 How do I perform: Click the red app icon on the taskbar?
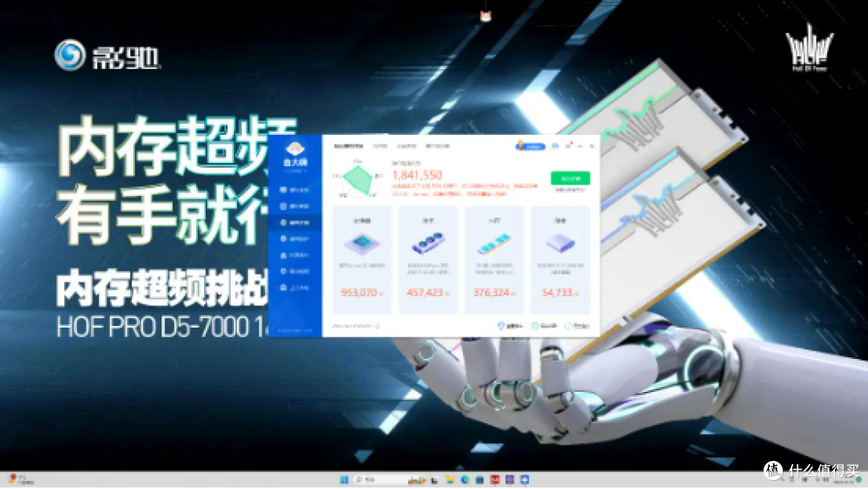(x=494, y=479)
